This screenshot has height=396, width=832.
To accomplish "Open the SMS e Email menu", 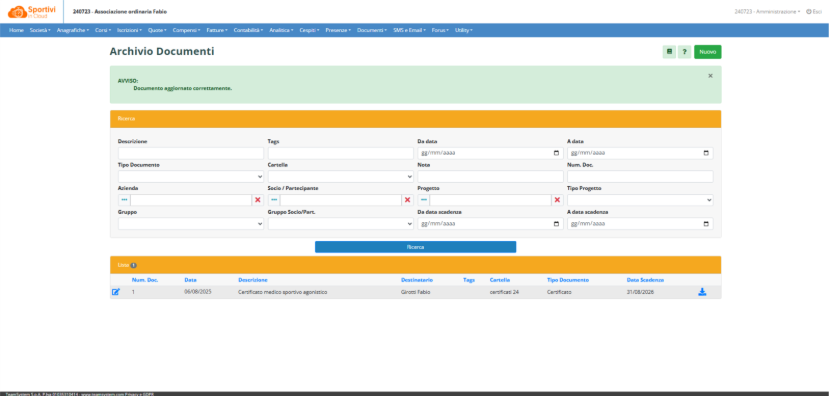I will (409, 30).
